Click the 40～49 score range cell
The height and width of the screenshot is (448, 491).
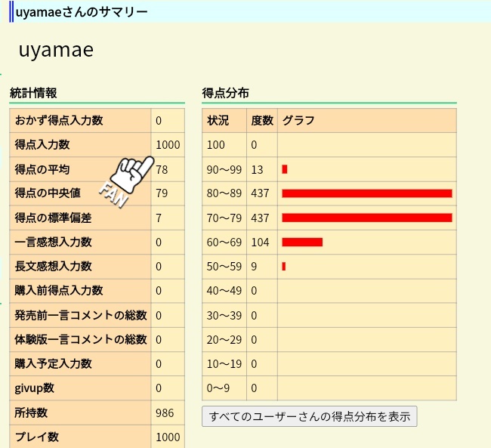(x=224, y=290)
